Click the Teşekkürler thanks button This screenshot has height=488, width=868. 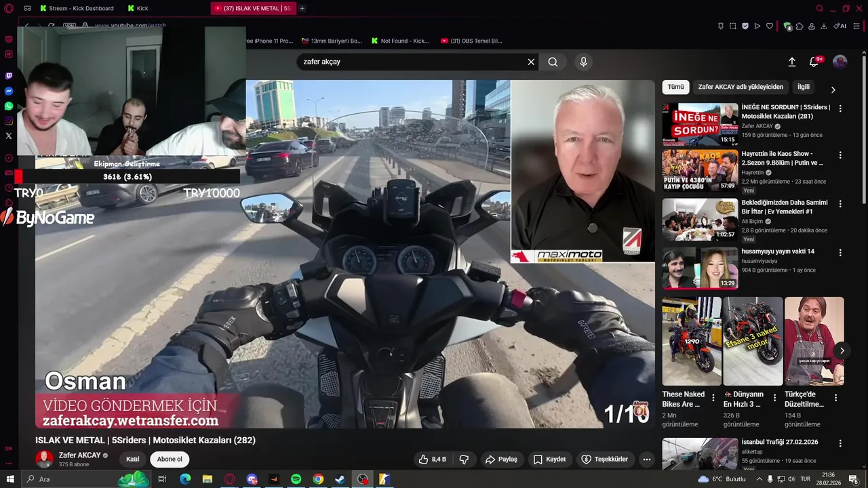pos(604,460)
